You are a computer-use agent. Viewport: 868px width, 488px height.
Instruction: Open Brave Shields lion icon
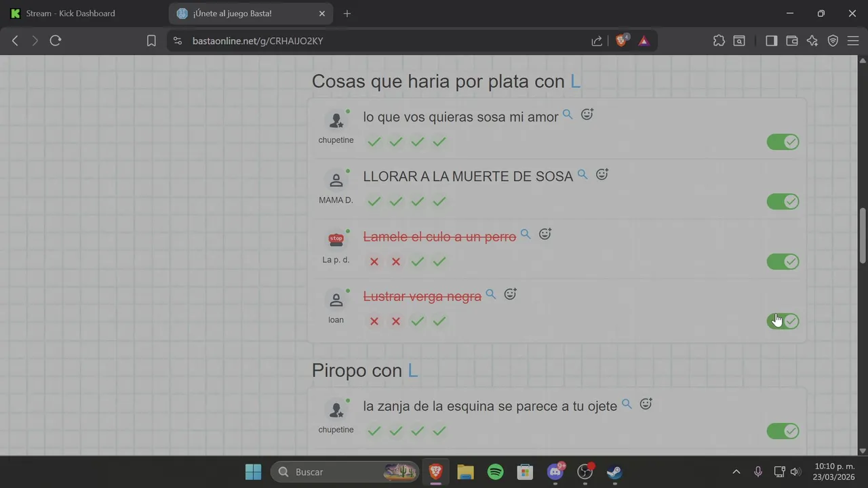pyautogui.click(x=621, y=41)
